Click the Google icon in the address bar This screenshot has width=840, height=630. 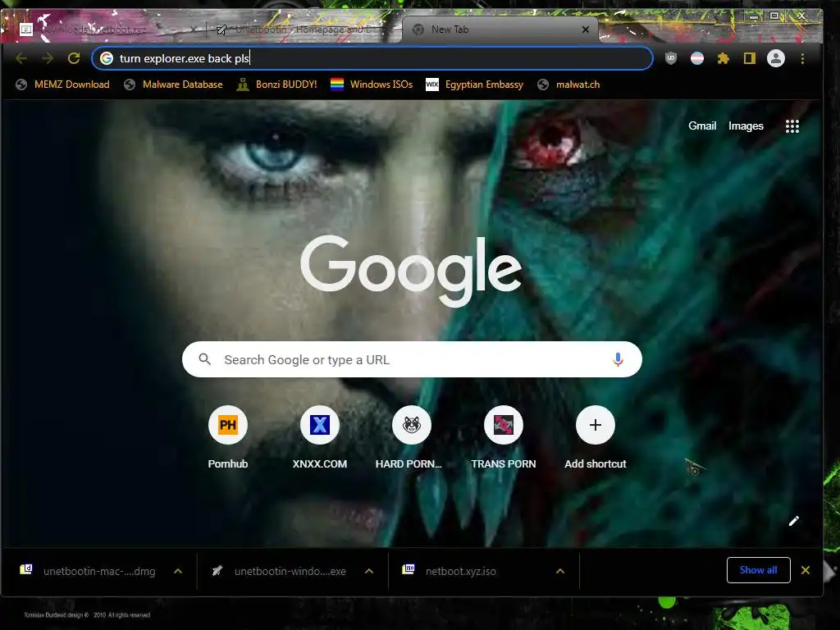[x=107, y=58]
